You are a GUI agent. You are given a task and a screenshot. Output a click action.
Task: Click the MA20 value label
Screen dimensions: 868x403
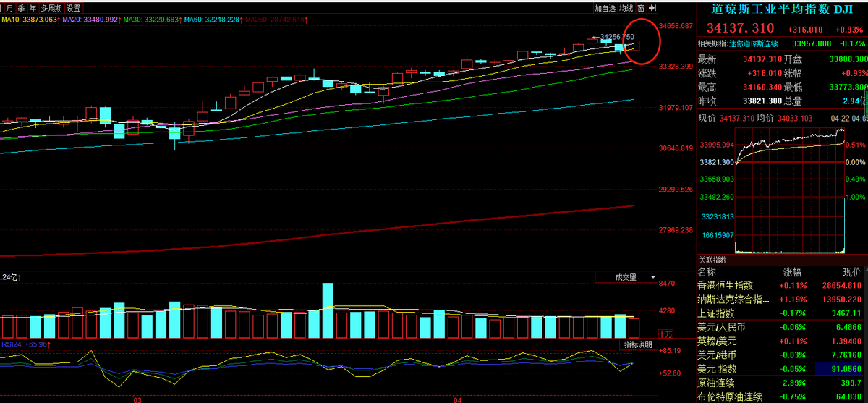[x=90, y=20]
